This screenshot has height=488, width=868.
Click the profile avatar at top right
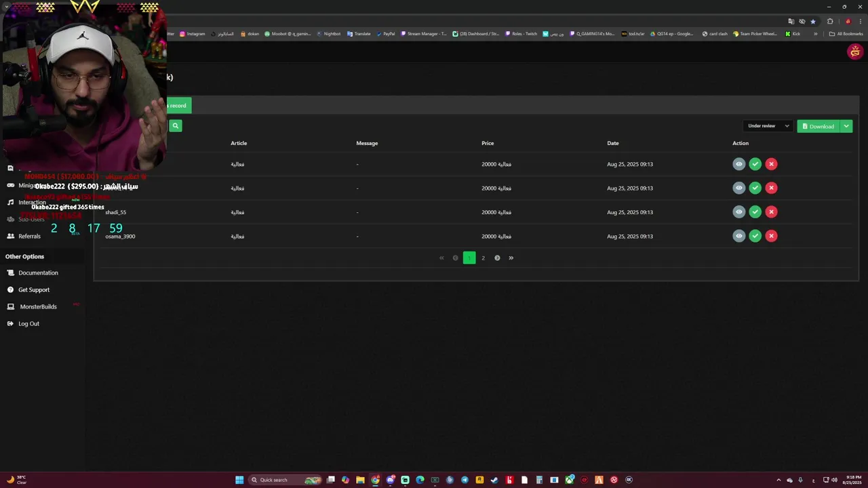click(x=854, y=52)
